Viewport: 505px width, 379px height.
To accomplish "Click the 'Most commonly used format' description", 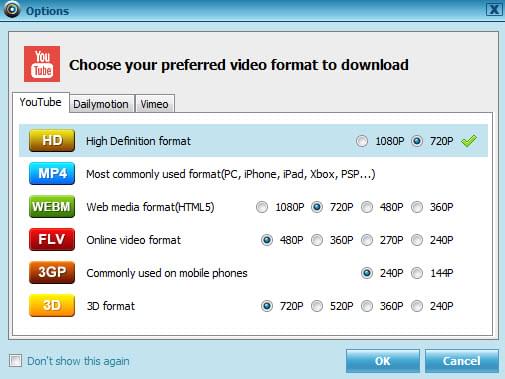I will 231,174.
